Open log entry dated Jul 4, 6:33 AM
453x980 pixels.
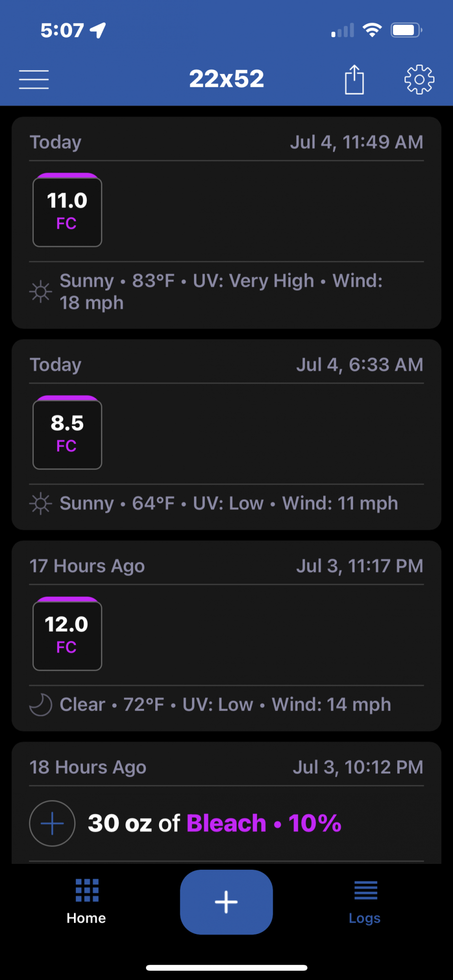click(x=226, y=434)
